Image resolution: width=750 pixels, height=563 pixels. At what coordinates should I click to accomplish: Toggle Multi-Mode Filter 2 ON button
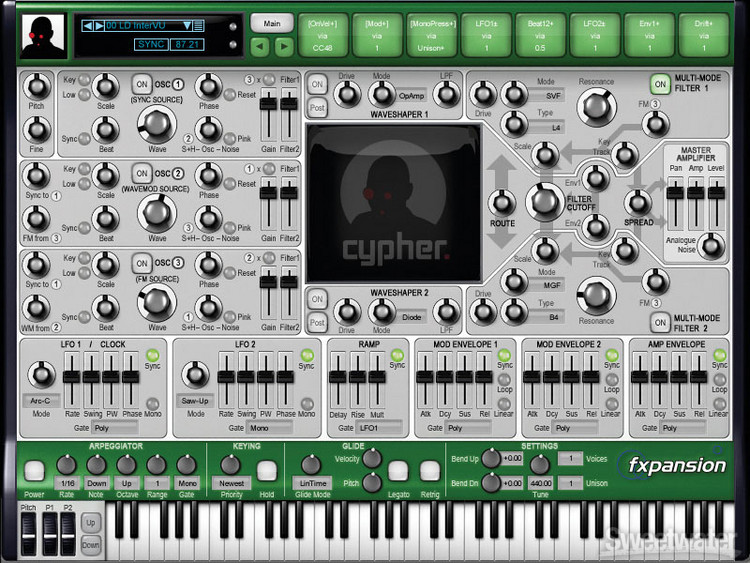[660, 322]
